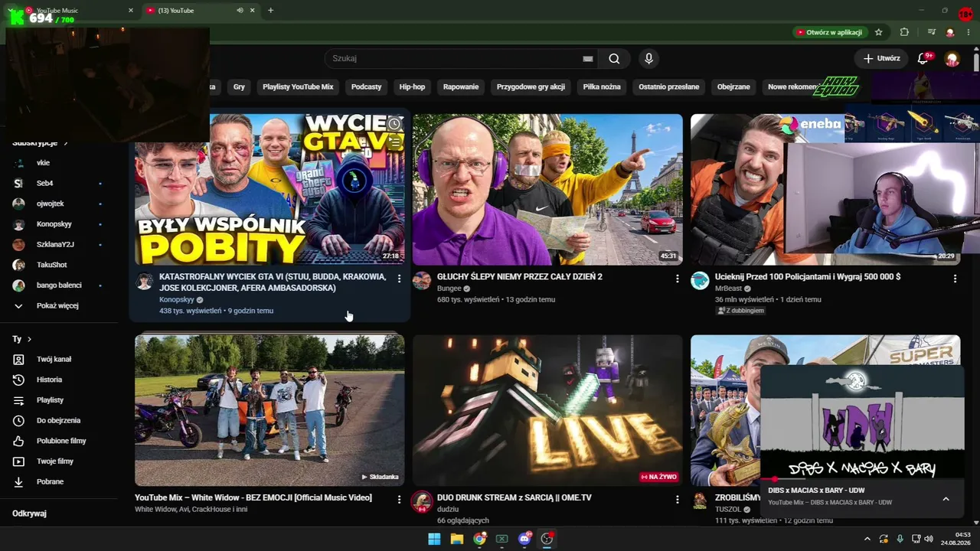Open the on-screen keyboard in search box
This screenshot has width=980, height=551.
[588, 59]
